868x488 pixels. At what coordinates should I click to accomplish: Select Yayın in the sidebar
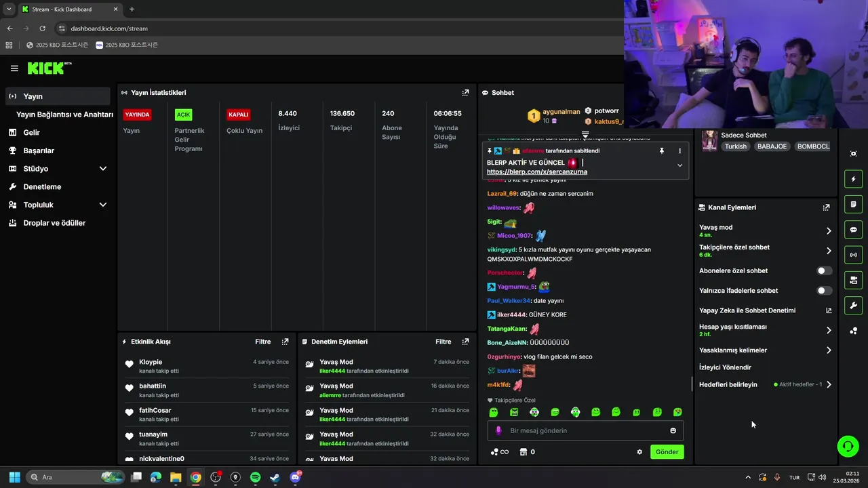58,96
